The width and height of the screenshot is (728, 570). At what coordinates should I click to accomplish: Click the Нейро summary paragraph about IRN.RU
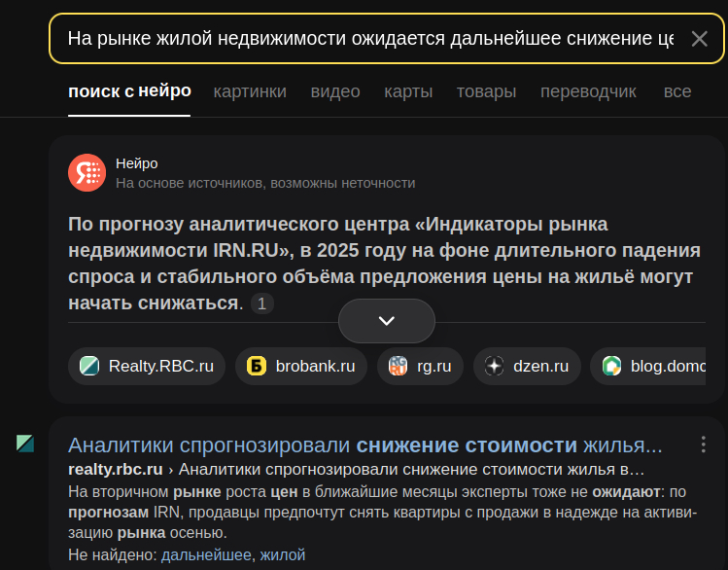click(385, 264)
